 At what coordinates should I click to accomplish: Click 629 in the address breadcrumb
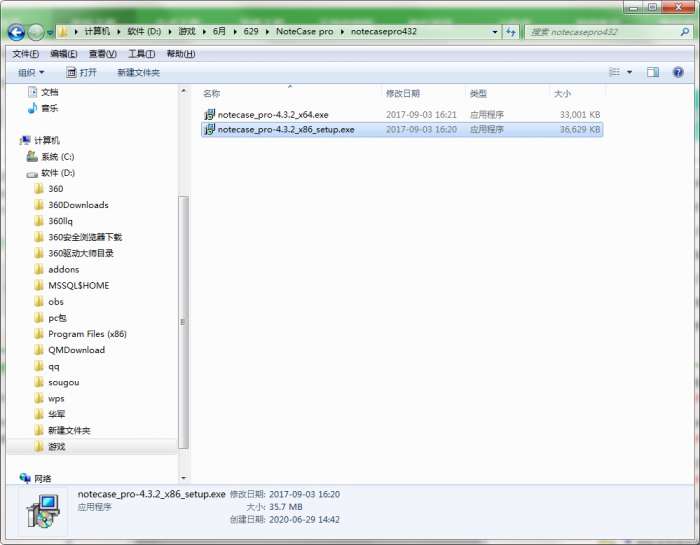[251, 31]
